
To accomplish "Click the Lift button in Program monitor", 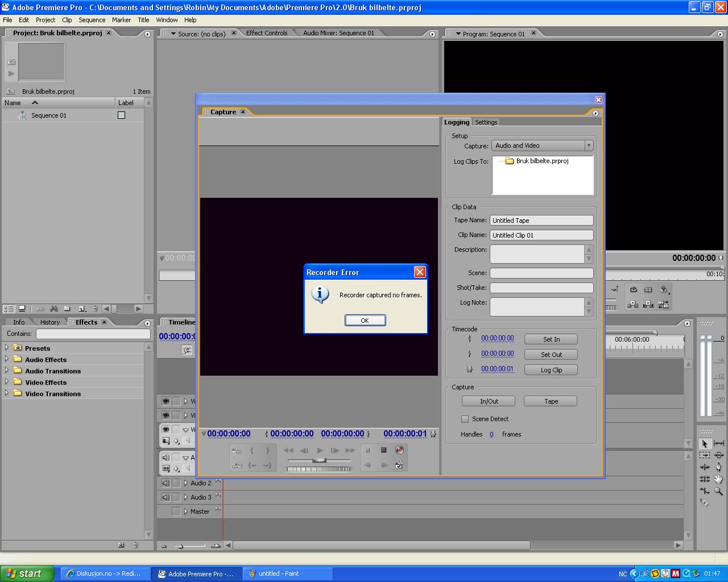I will pos(633,305).
